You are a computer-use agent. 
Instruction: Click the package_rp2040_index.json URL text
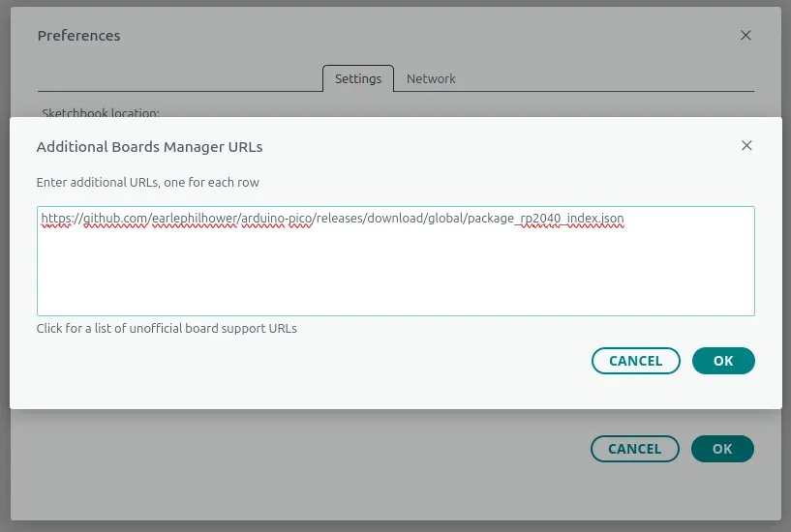coord(332,219)
